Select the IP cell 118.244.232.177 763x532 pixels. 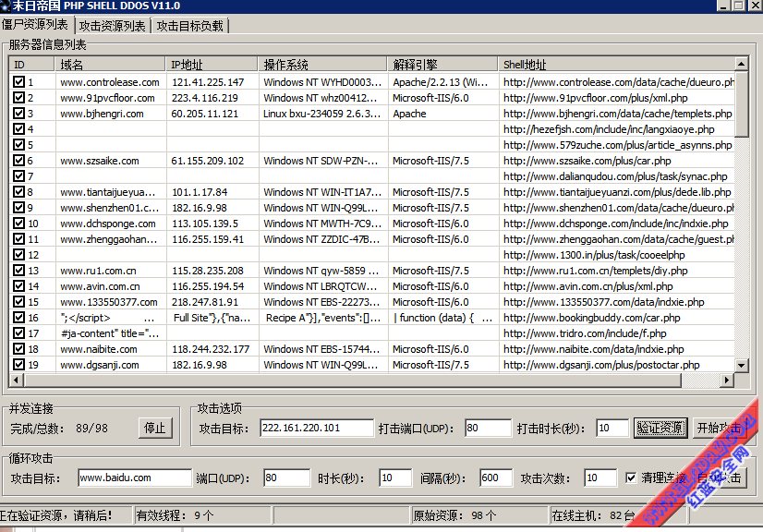(x=211, y=349)
